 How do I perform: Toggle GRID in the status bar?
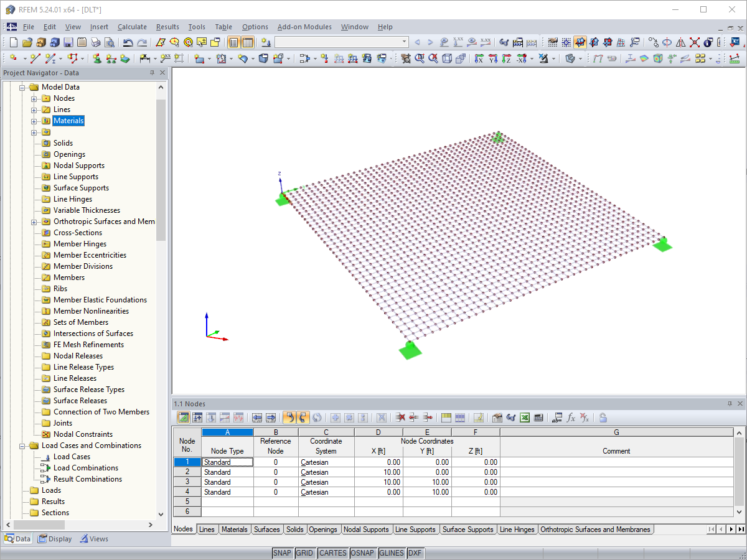(x=304, y=553)
